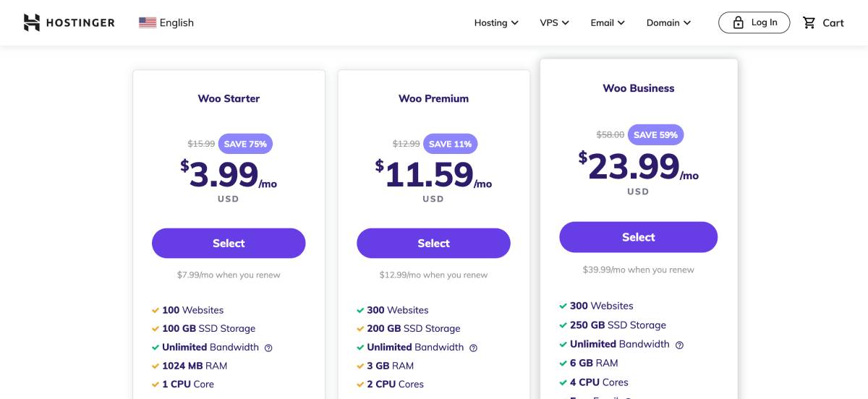Click the Hostinger logo icon
Screen dimensions: 868x399
pos(32,22)
